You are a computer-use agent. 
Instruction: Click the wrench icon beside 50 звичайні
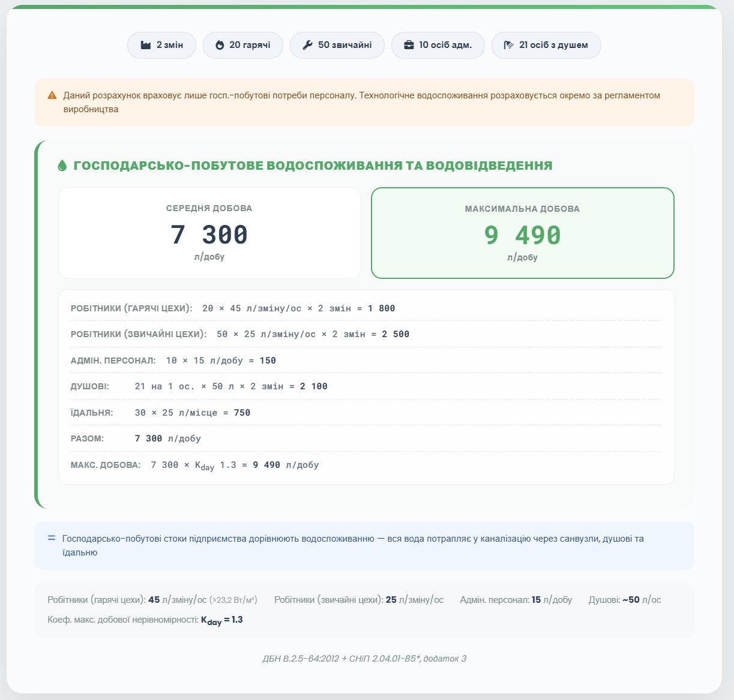click(x=307, y=45)
